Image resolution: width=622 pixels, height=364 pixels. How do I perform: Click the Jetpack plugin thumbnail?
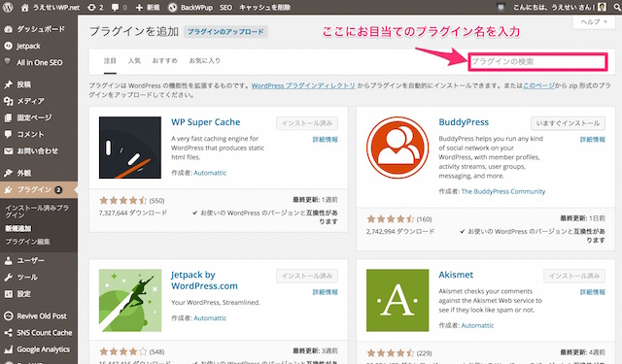(x=130, y=300)
